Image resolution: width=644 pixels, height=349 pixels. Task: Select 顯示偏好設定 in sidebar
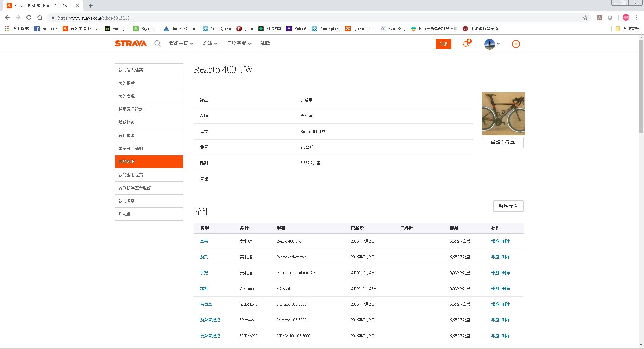coord(149,109)
